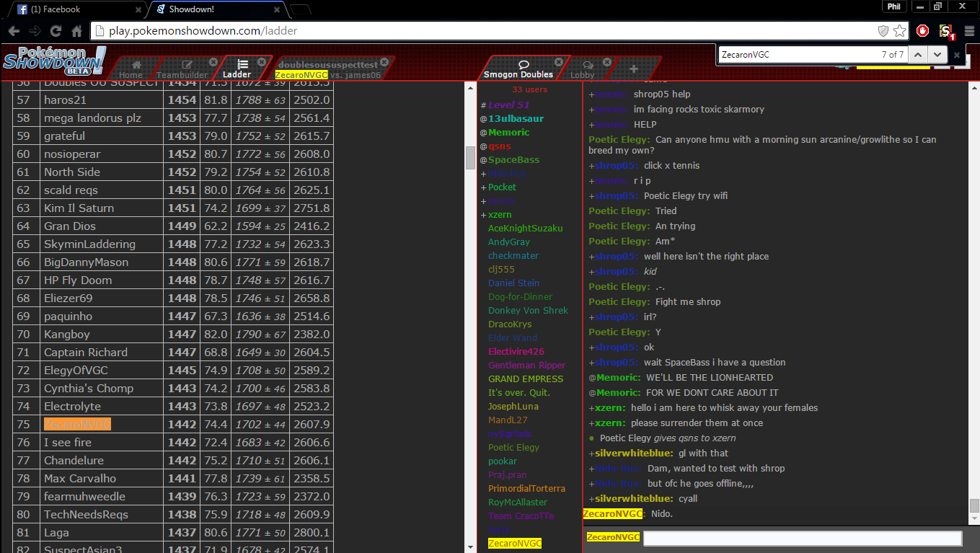Bookmark this page with the star icon
This screenshot has height=553, width=980.
899,31
